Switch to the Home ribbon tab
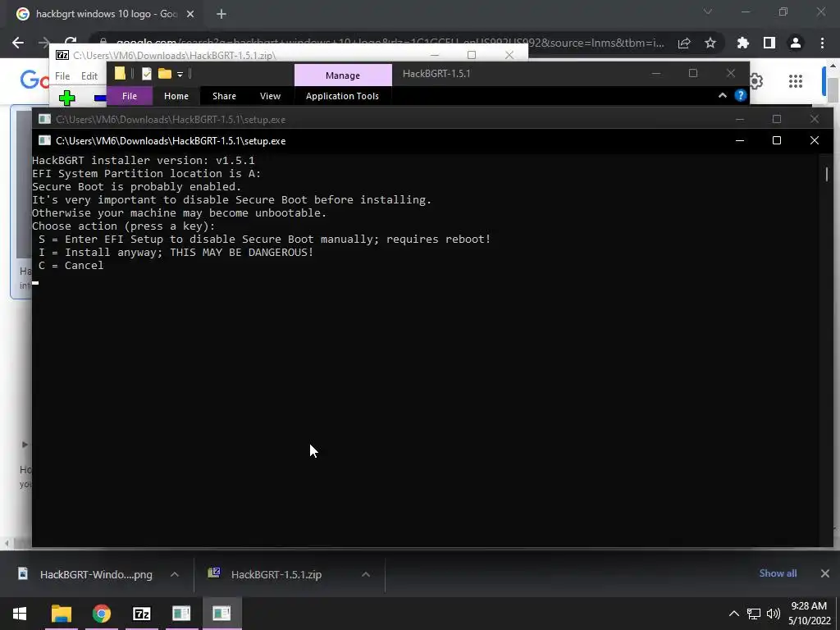Image resolution: width=840 pixels, height=630 pixels. [176, 96]
